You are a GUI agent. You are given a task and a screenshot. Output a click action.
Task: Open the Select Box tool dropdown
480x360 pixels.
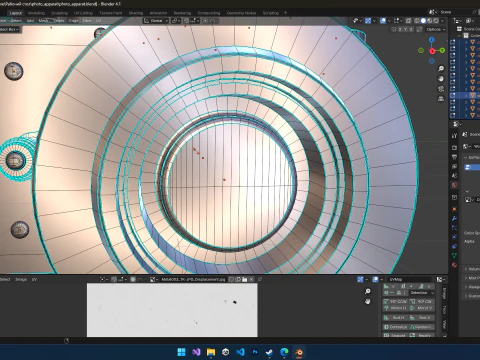click(9, 29)
